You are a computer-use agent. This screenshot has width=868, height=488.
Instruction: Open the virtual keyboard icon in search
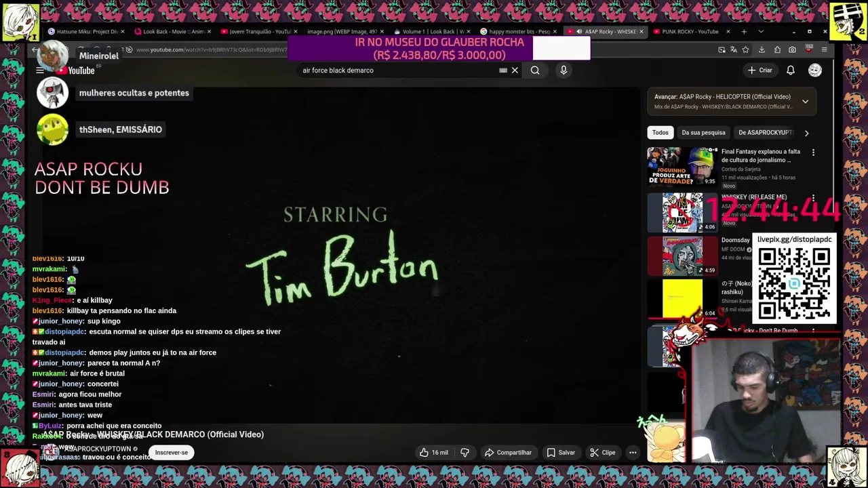point(503,70)
